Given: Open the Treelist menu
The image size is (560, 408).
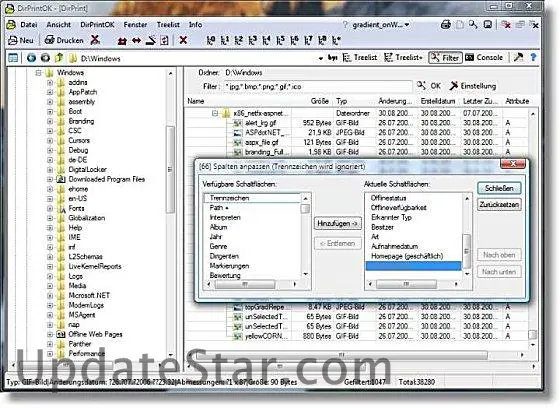Looking at the screenshot, I should click(x=168, y=25).
